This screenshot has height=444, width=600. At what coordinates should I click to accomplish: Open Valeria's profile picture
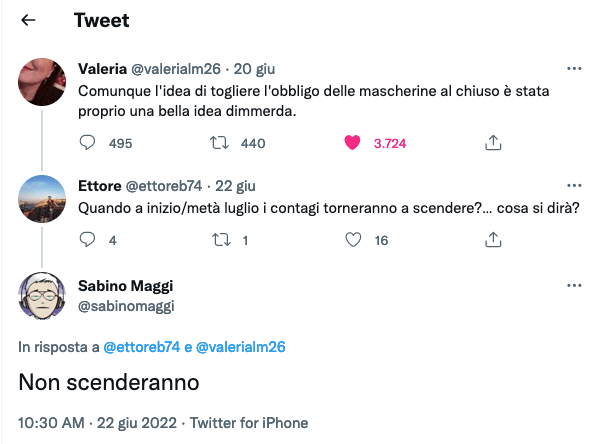pyautogui.click(x=42, y=79)
